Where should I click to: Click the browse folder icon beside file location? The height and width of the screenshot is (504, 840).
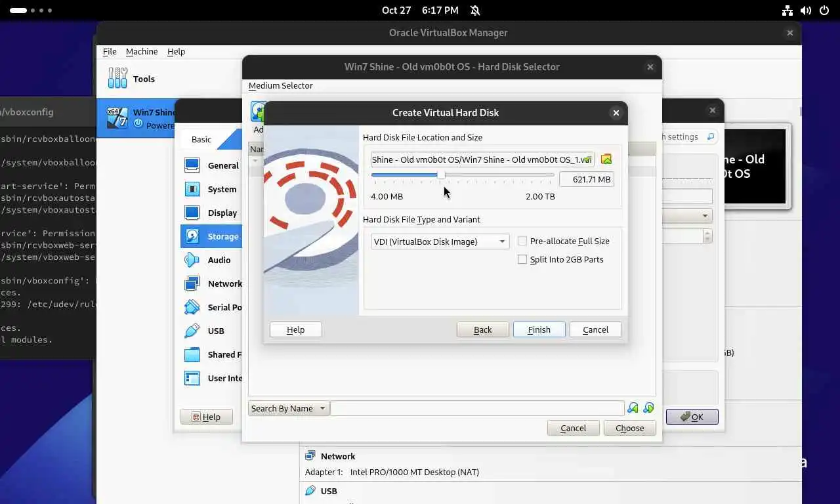tap(606, 159)
